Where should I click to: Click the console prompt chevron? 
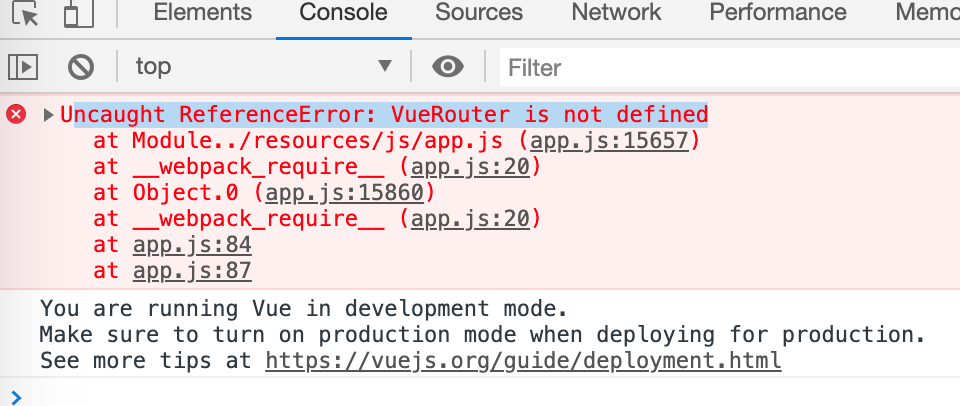point(15,396)
